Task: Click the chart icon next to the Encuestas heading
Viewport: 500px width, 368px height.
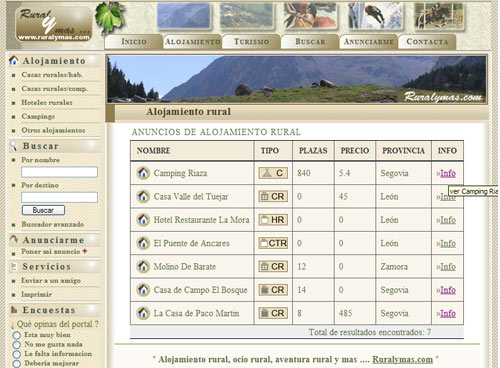Action: point(14,310)
